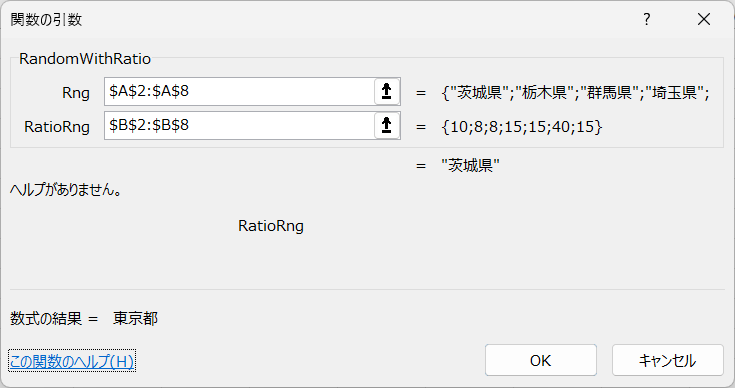Click the prefecture array preview next to Rng
The width and height of the screenshot is (735, 388).
pyautogui.click(x=575, y=93)
